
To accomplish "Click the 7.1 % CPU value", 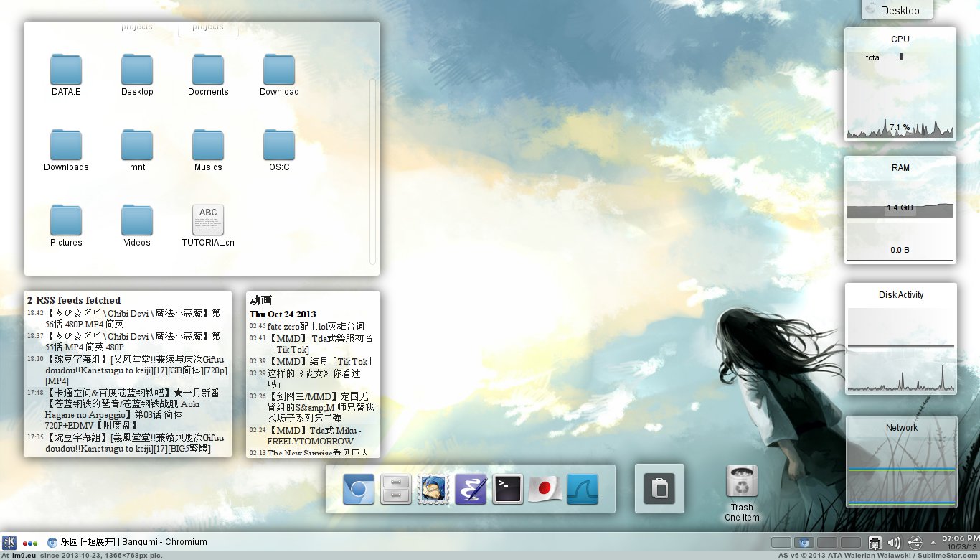I will point(900,127).
